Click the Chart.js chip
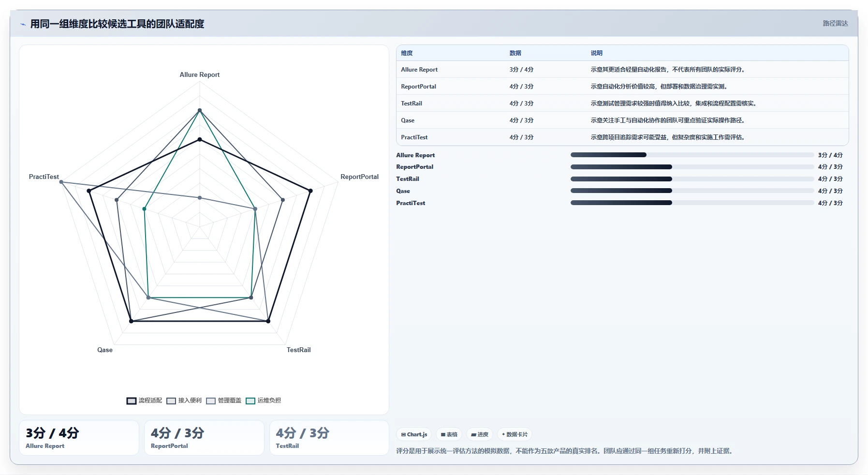The height and width of the screenshot is (475, 868). pyautogui.click(x=414, y=434)
